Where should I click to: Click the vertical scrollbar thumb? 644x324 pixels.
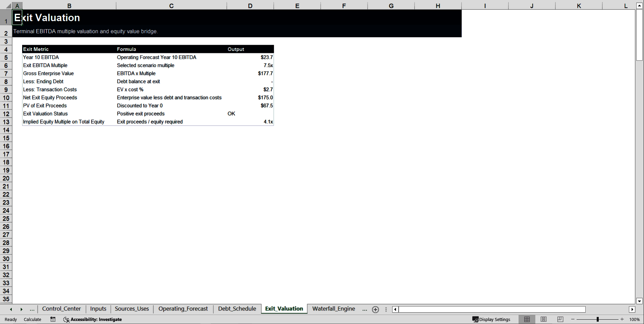click(639, 35)
